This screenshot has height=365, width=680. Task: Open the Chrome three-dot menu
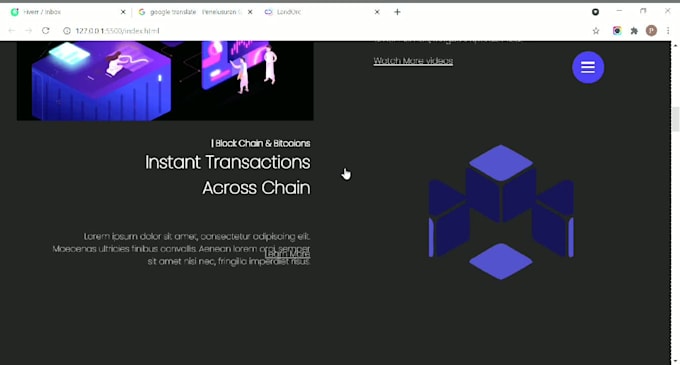point(668,31)
